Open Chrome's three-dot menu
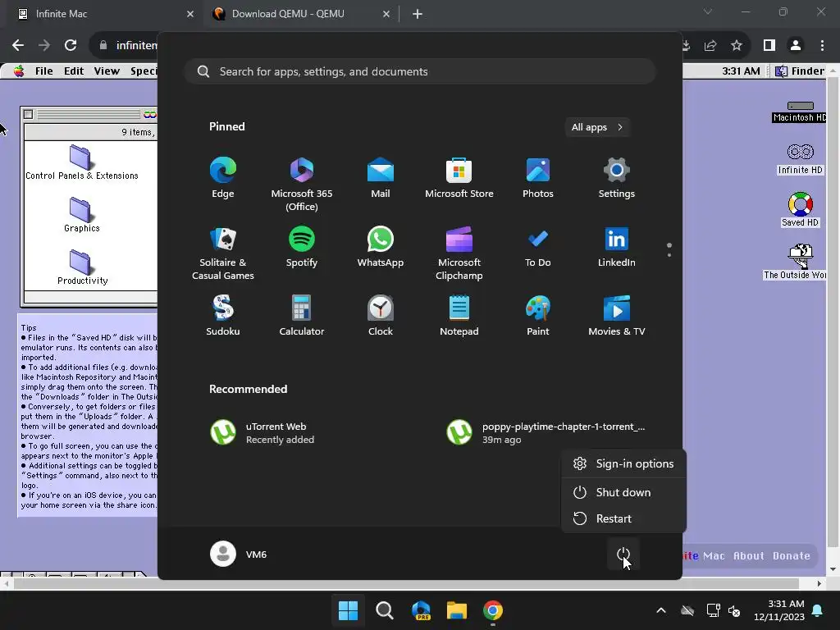 822,46
